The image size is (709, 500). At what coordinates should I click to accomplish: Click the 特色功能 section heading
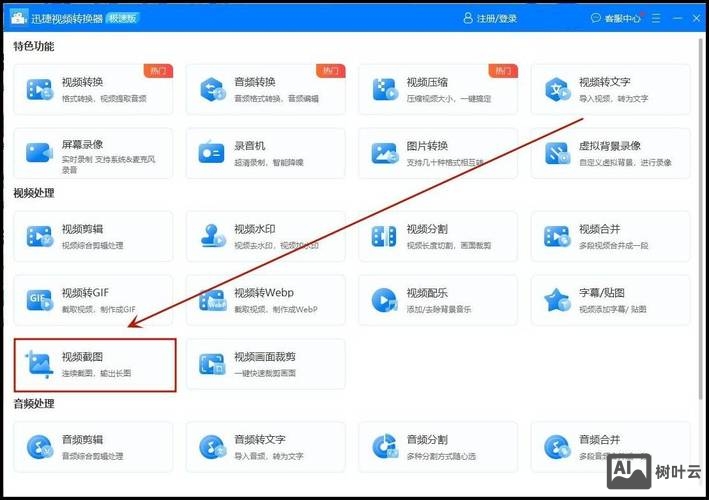point(34,46)
